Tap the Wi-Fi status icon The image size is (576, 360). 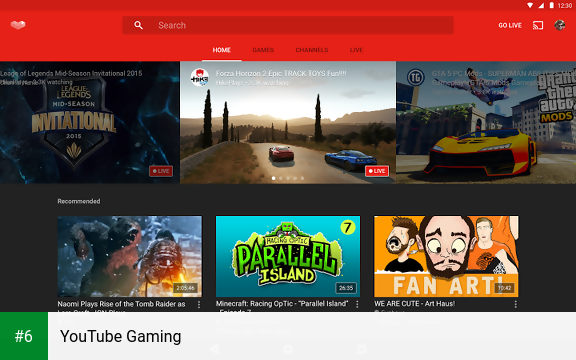tap(530, 5)
